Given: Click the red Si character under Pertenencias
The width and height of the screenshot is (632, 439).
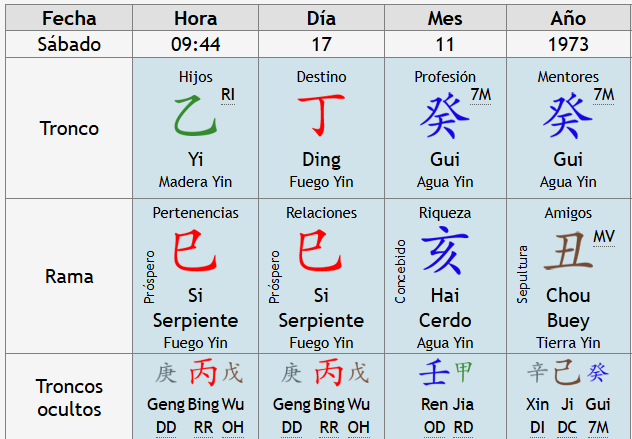Looking at the screenshot, I should 195,251.
